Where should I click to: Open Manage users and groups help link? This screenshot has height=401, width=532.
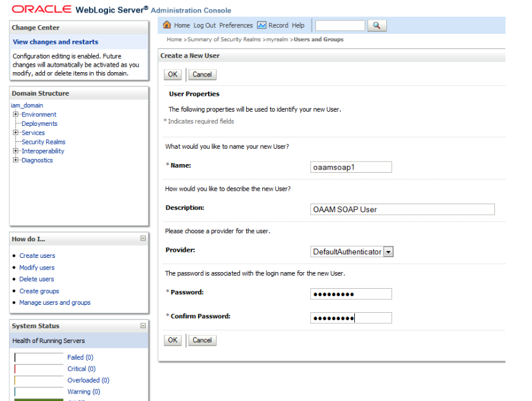tap(55, 302)
